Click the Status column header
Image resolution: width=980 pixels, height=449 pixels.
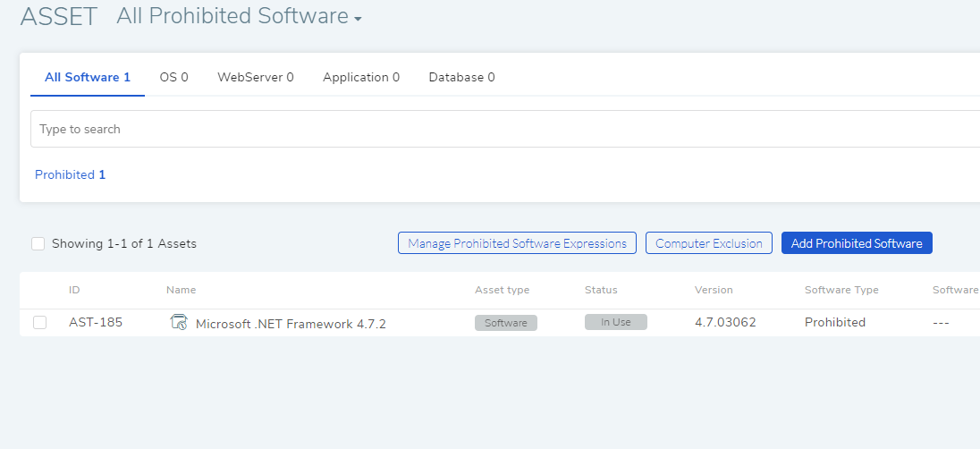[x=601, y=290]
